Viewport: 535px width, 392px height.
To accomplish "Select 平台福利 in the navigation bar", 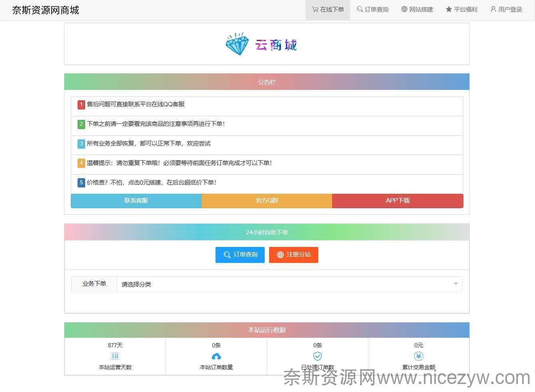I will click(x=462, y=10).
